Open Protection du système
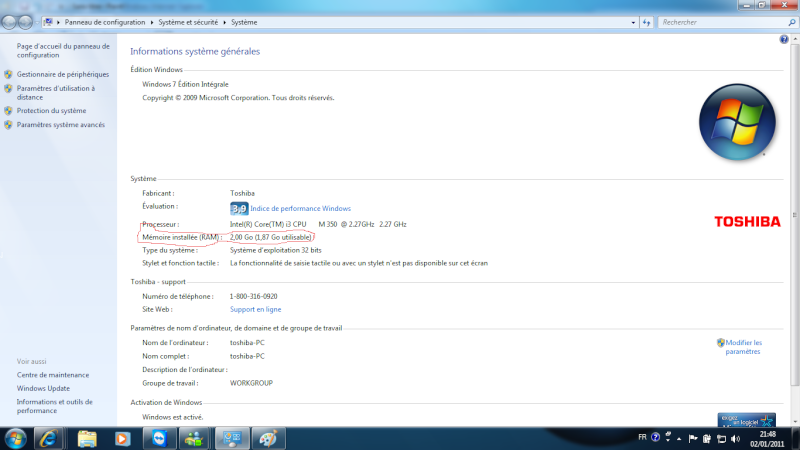Viewport: 800px width, 450px height. click(51, 111)
